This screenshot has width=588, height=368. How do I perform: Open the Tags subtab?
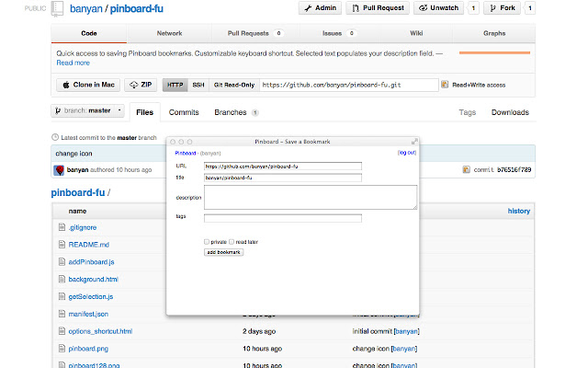pyautogui.click(x=468, y=112)
